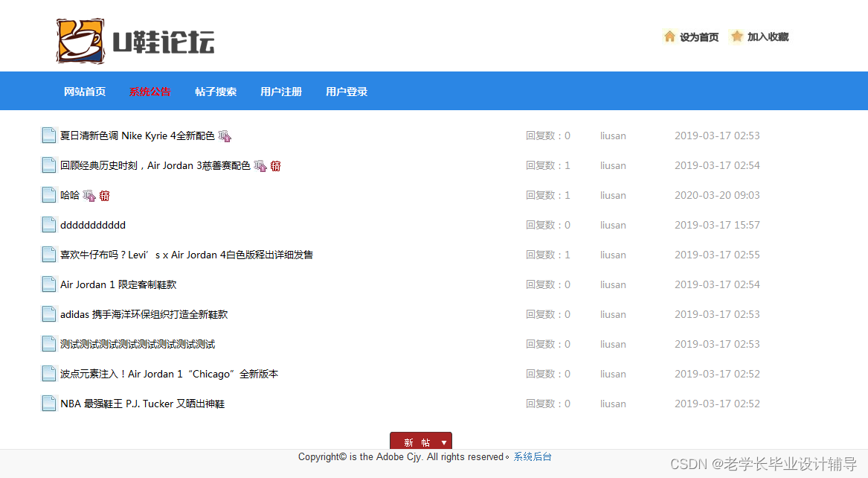Click 用户登录 in the navigation bar
The width and height of the screenshot is (868, 478).
(x=346, y=91)
